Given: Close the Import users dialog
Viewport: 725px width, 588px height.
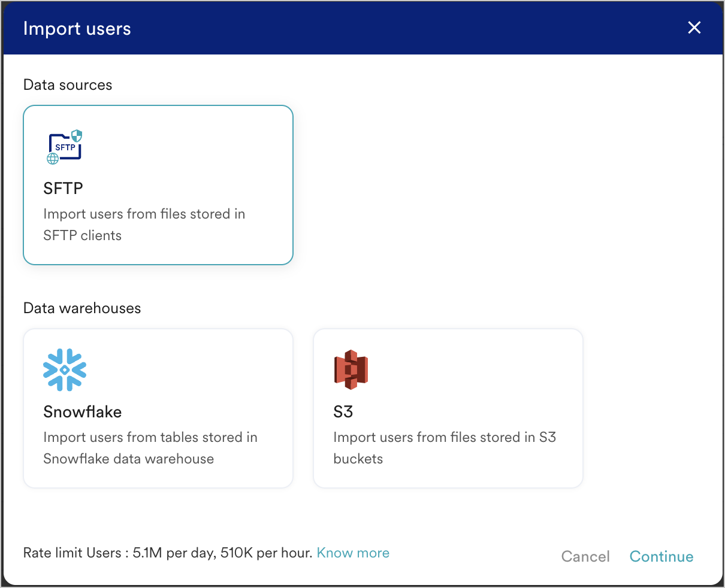Looking at the screenshot, I should pos(694,28).
